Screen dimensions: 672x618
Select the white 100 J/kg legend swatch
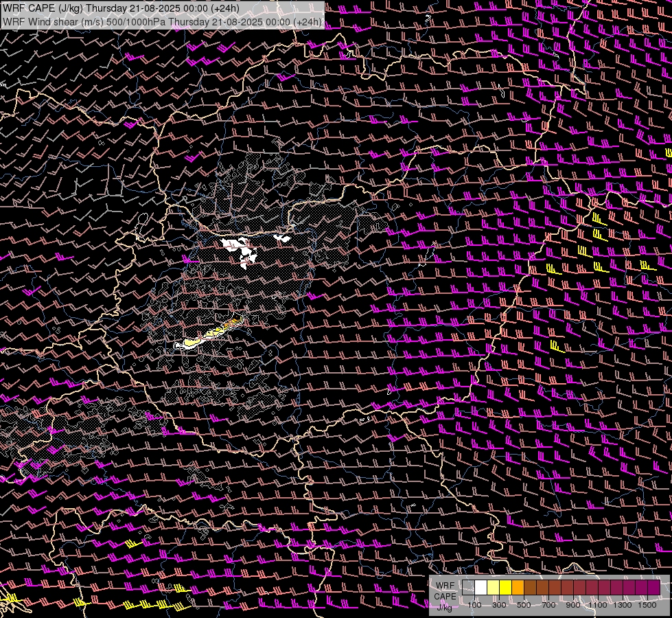pyautogui.click(x=481, y=588)
